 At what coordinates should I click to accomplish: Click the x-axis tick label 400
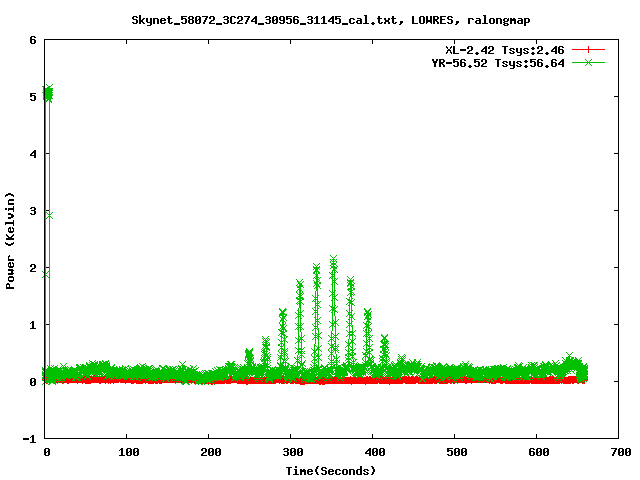coord(375,452)
